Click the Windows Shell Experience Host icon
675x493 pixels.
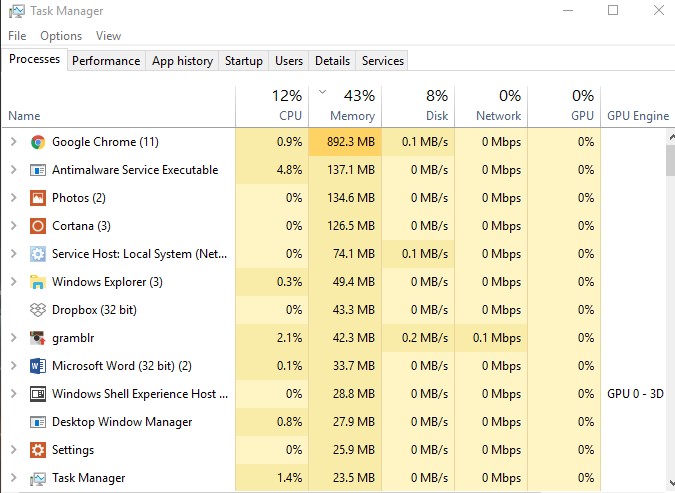pyautogui.click(x=38, y=394)
